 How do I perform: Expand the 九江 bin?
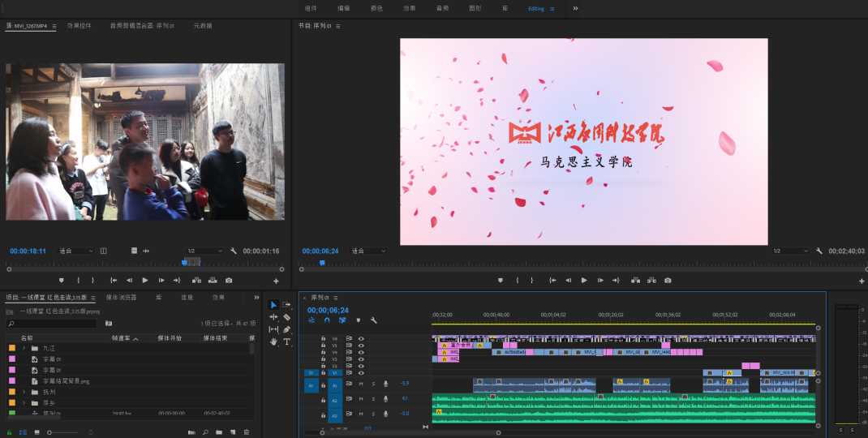coord(24,348)
